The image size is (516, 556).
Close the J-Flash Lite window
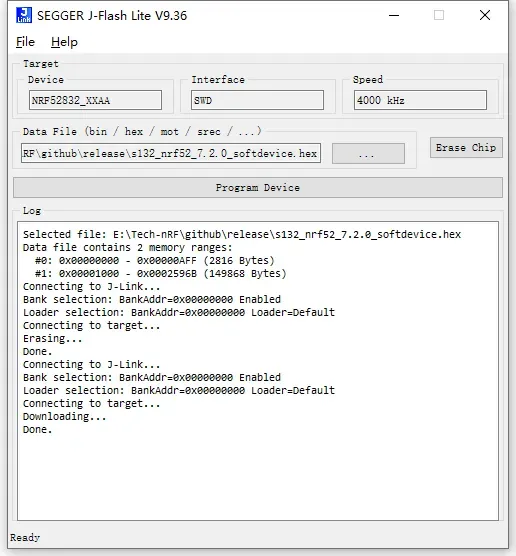pyautogui.click(x=485, y=15)
